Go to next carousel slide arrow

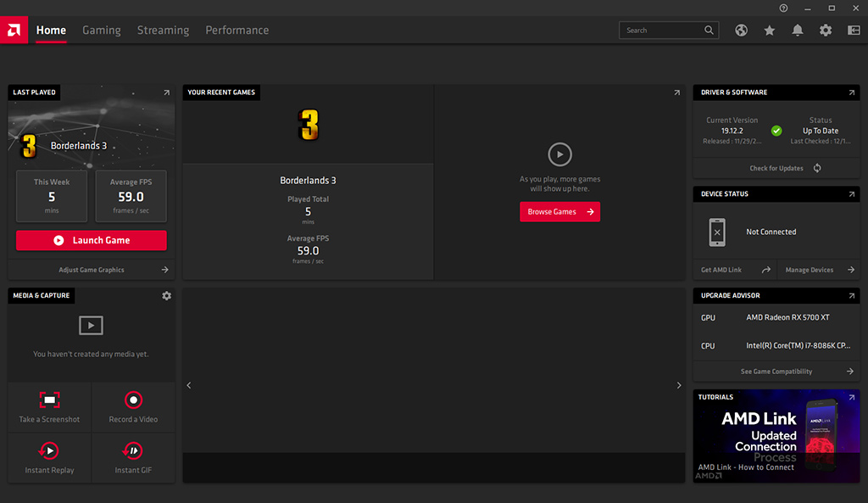click(x=679, y=385)
